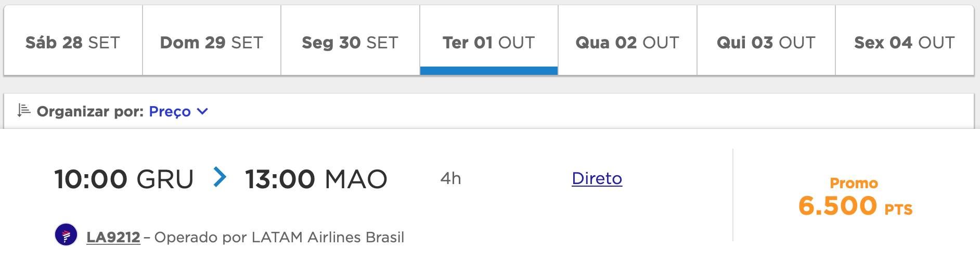Expand the chevron beside Preço

tap(203, 111)
